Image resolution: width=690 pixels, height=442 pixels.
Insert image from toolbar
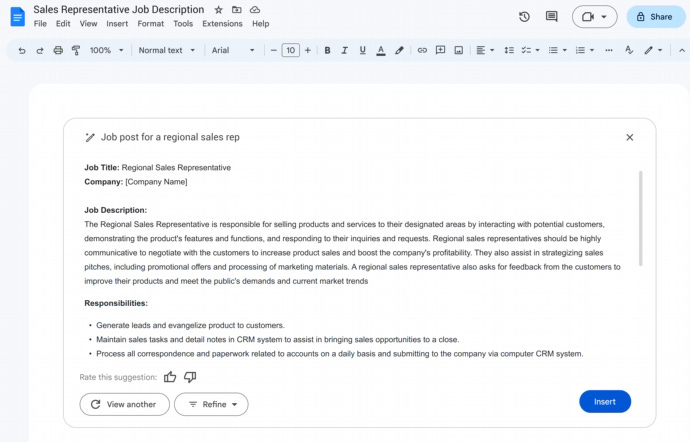459,50
